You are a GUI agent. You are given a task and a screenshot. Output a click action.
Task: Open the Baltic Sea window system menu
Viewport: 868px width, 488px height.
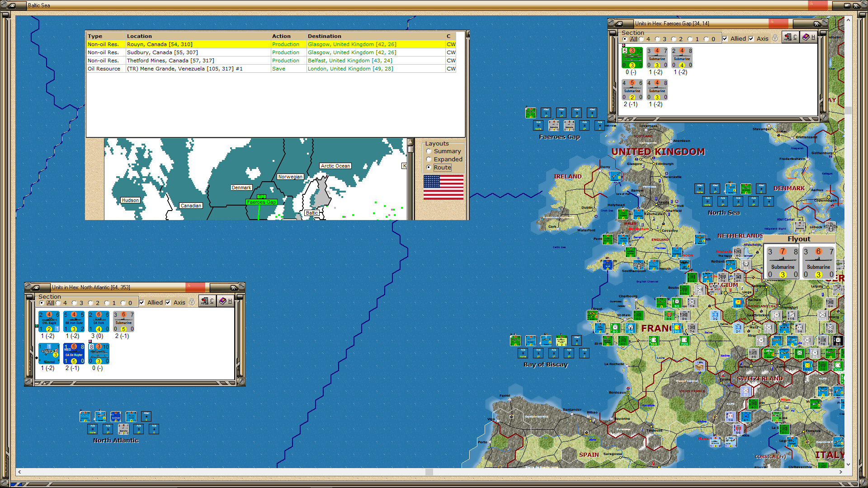[x=12, y=5]
